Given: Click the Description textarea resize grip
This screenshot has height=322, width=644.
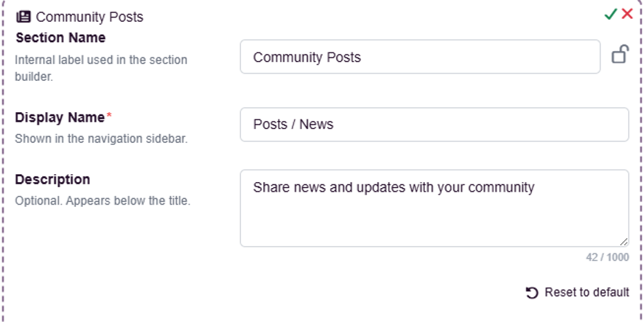Looking at the screenshot, I should coord(624,242).
